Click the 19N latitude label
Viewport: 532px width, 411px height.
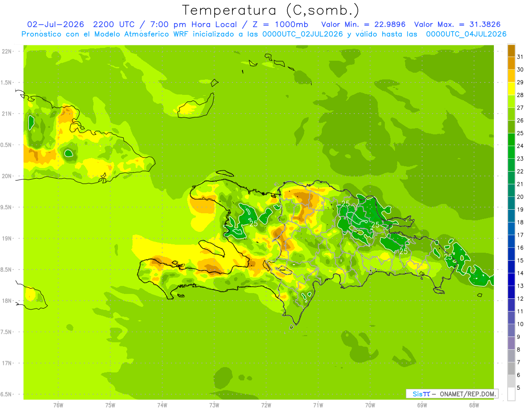click(6, 239)
